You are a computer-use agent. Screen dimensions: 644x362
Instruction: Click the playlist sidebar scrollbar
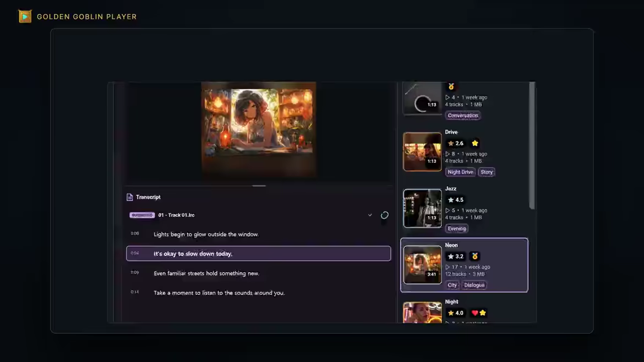[x=532, y=146]
